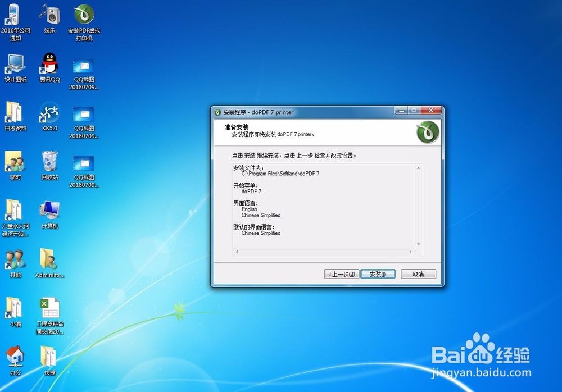Open the 办公 house icon shortcut

[x=15, y=361]
